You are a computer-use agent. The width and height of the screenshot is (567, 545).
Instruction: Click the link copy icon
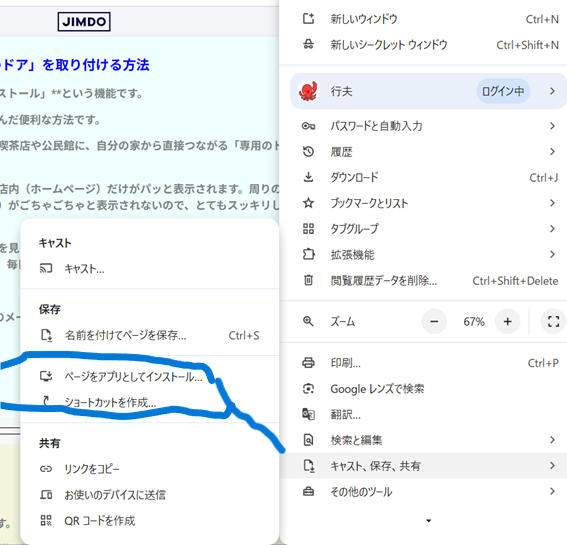tap(46, 469)
